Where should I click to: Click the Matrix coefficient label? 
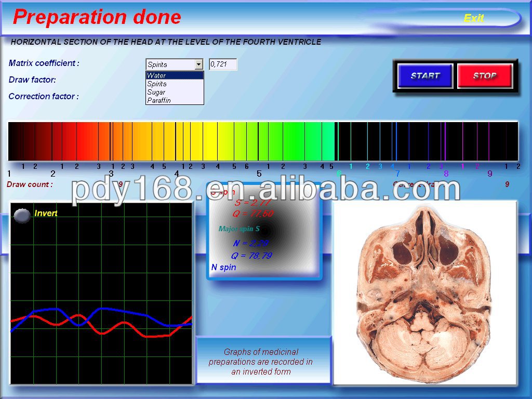(44, 63)
